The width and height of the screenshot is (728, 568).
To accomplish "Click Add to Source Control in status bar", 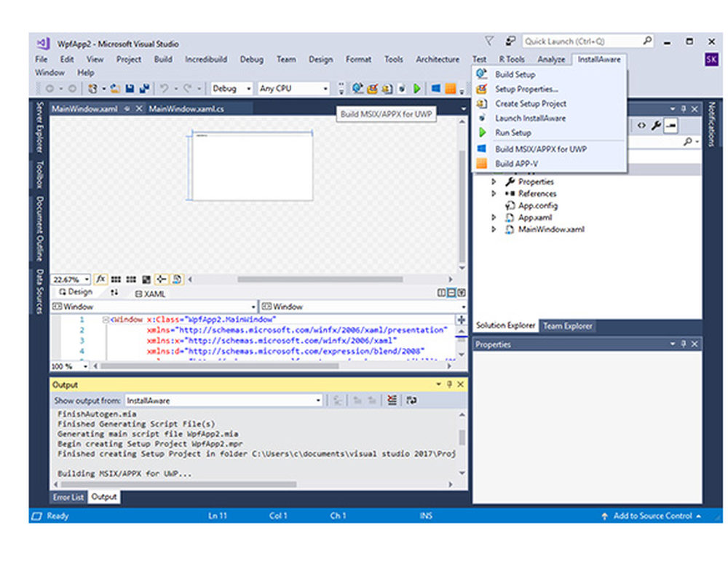I will pos(652,516).
